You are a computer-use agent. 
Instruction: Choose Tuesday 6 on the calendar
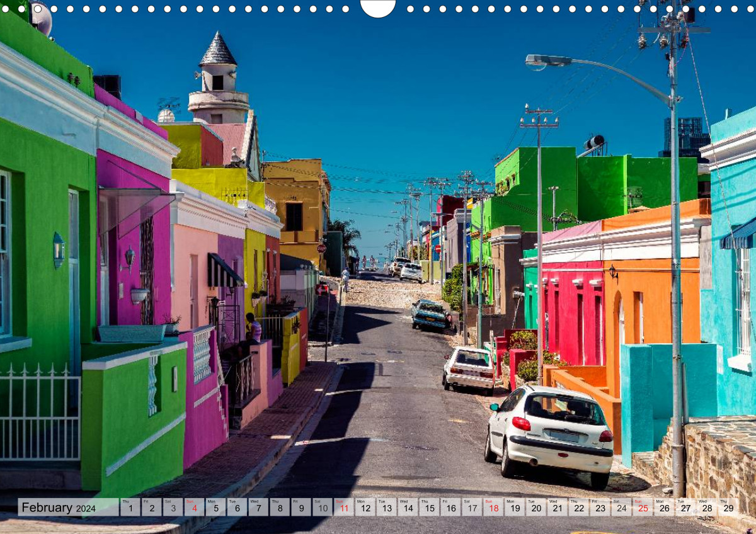point(237,508)
